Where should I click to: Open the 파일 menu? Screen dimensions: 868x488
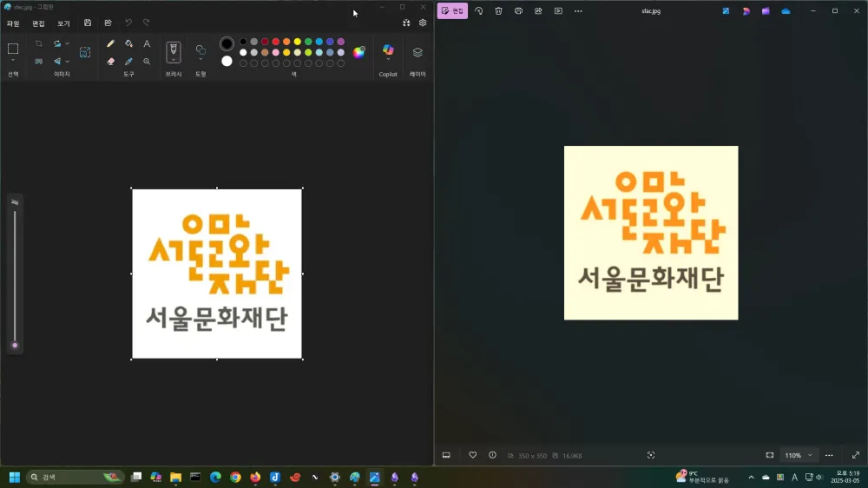tap(13, 23)
